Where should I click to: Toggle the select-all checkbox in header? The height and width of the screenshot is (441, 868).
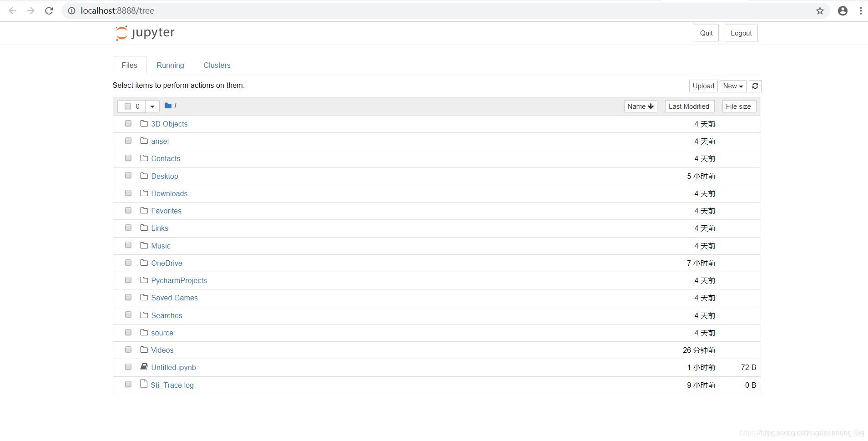pos(128,106)
